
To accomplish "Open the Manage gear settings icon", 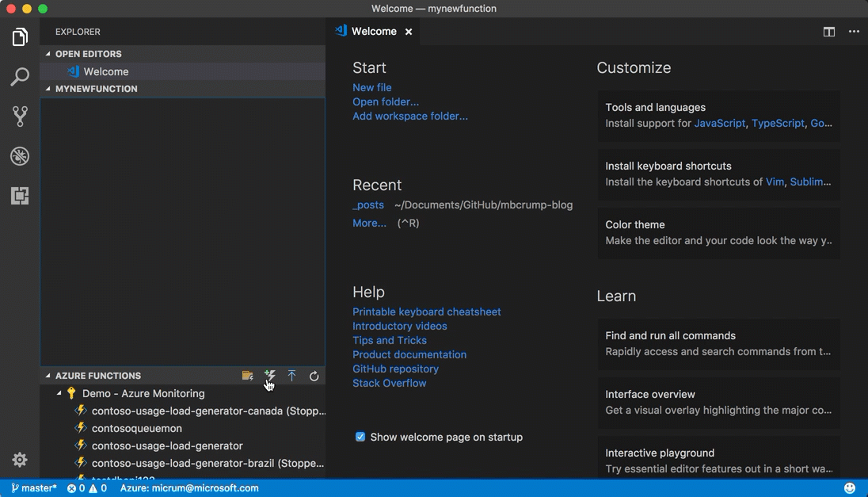I will (20, 460).
